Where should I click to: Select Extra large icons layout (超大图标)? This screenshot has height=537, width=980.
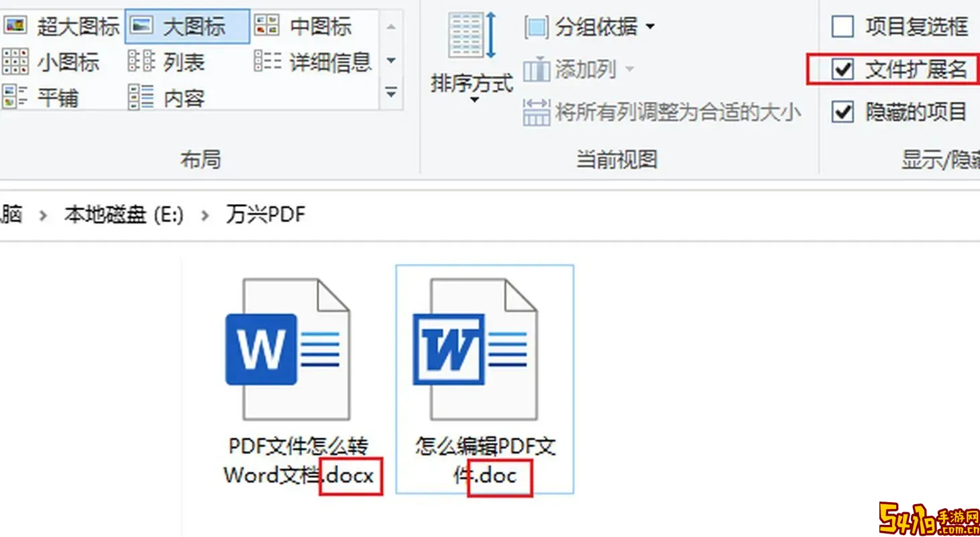coord(61,26)
